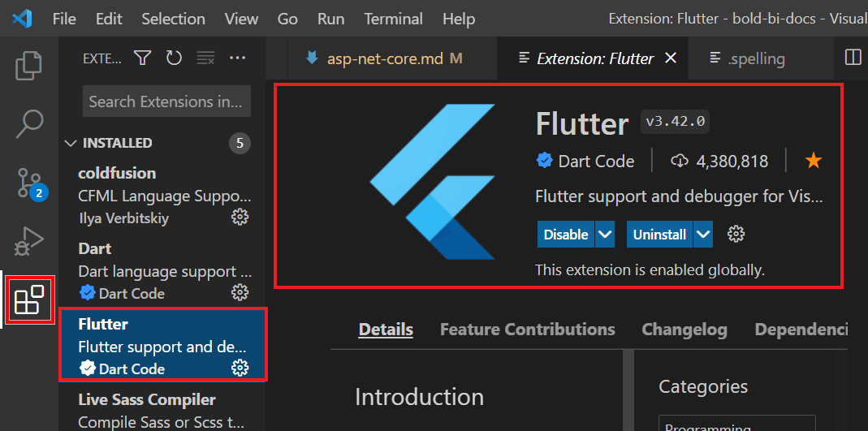Clear extensions search results icon

pos(206,58)
